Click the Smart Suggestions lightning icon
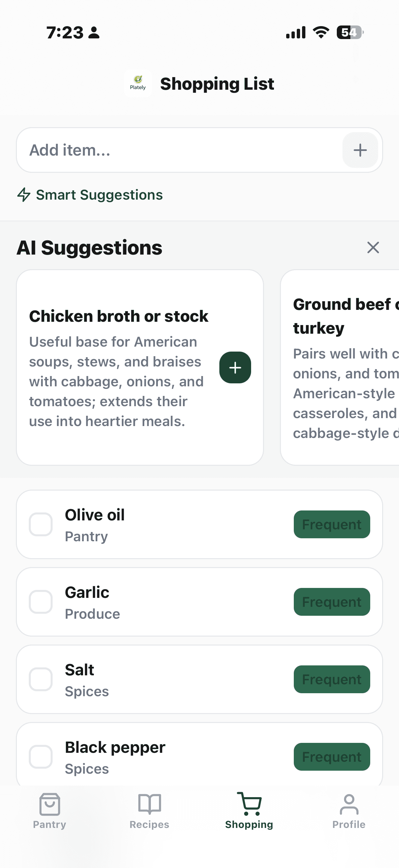Image resolution: width=399 pixels, height=868 pixels. (24, 195)
